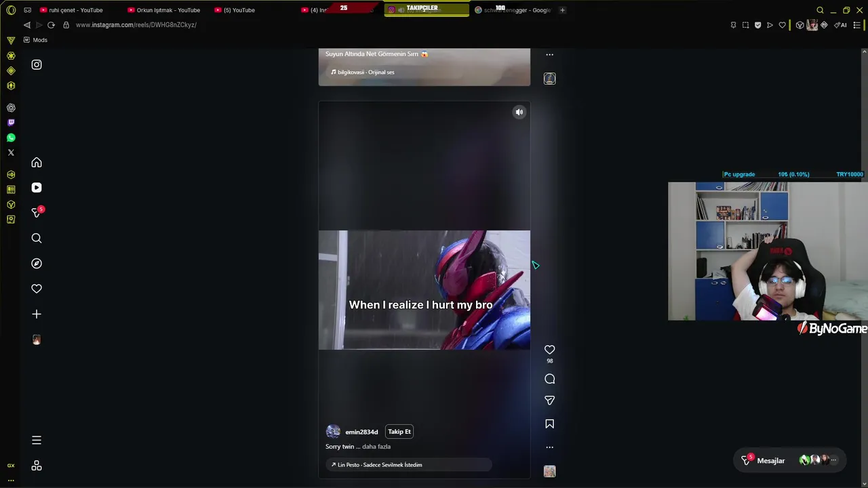Share the reel via paper plane icon
The width and height of the screenshot is (868, 488).
point(550,401)
